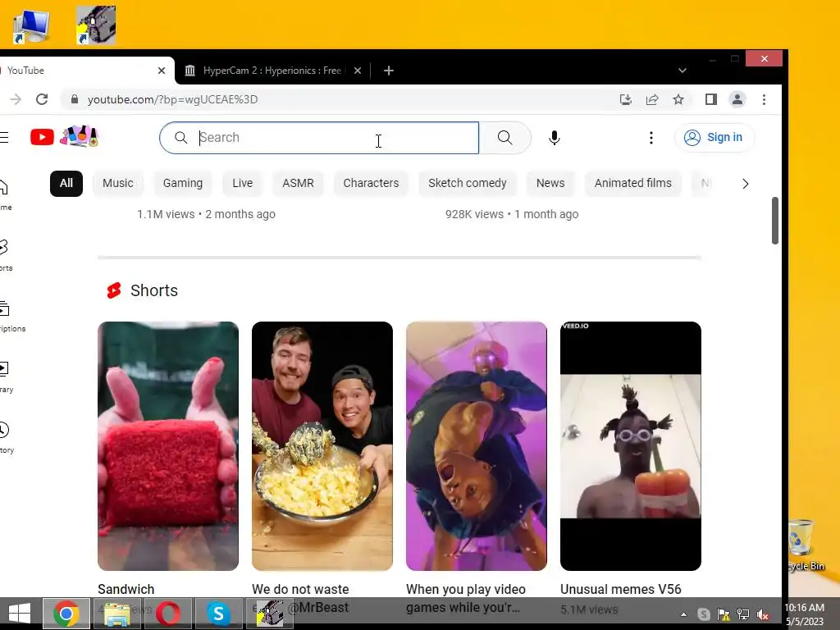Click the URL in address bar

click(172, 99)
